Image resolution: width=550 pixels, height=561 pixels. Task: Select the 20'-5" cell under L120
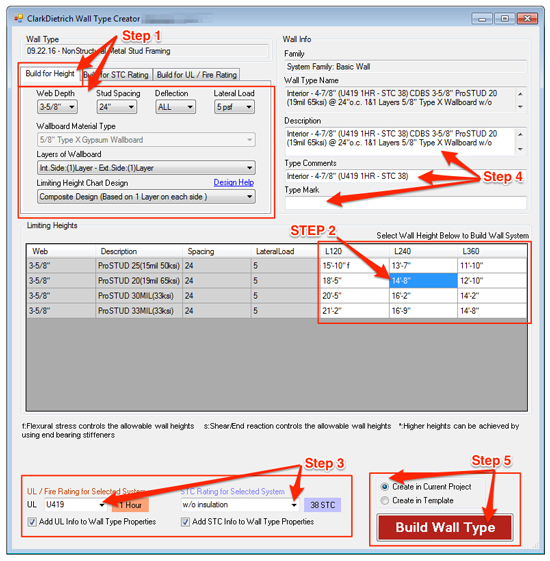[354, 296]
